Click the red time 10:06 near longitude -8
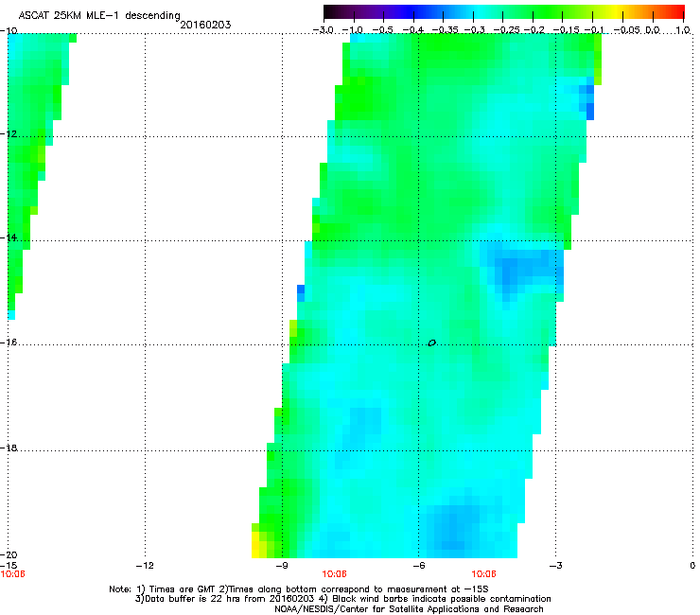Image resolution: width=700 pixels, height=615 pixels. pos(334,574)
